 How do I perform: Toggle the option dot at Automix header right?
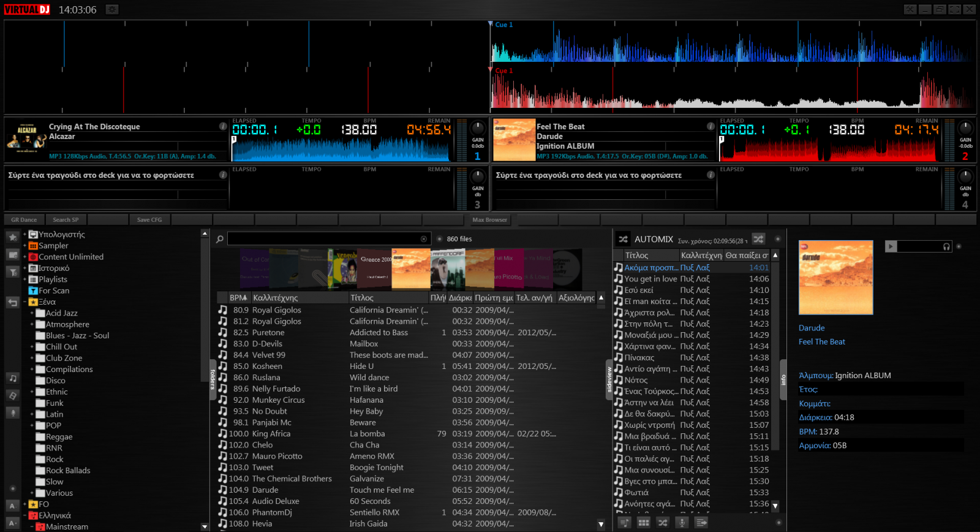point(778,239)
